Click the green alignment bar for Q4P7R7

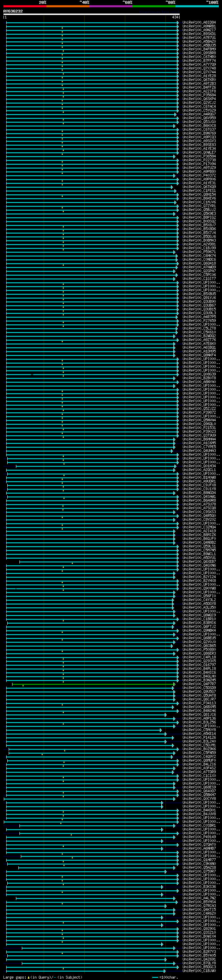[93, 684]
